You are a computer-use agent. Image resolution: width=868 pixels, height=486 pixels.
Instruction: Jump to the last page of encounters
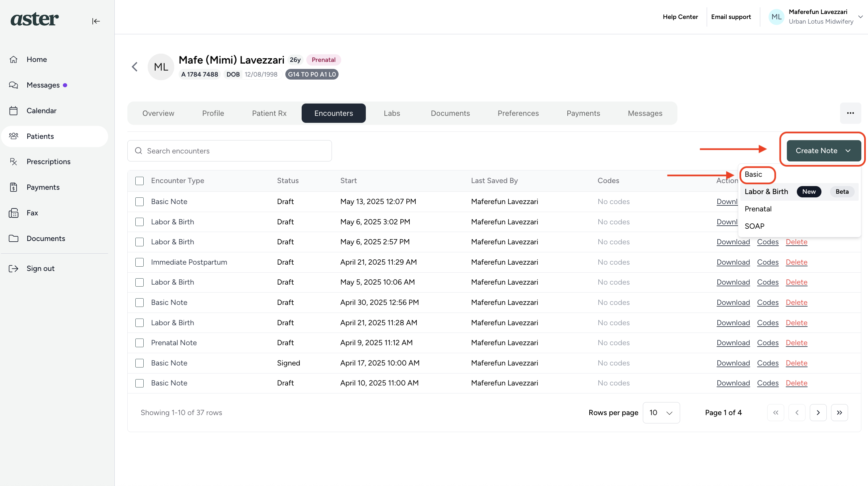(839, 412)
